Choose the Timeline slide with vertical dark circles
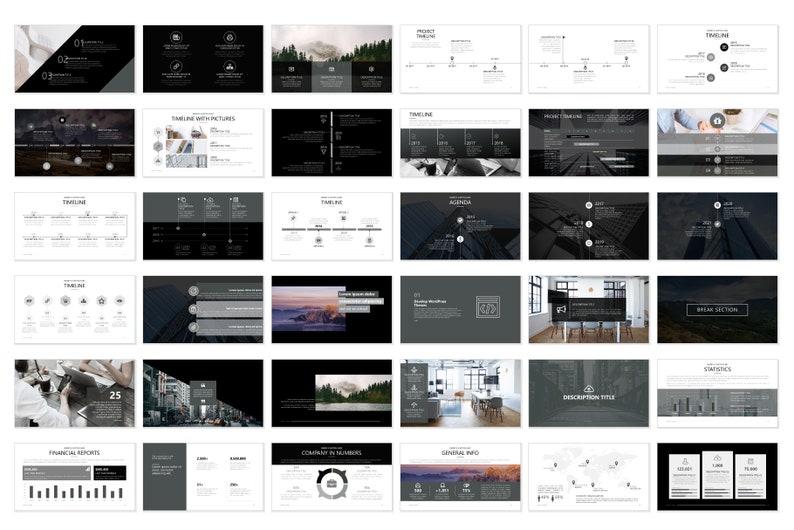Screen dimensions: 794x530 (x=718, y=59)
